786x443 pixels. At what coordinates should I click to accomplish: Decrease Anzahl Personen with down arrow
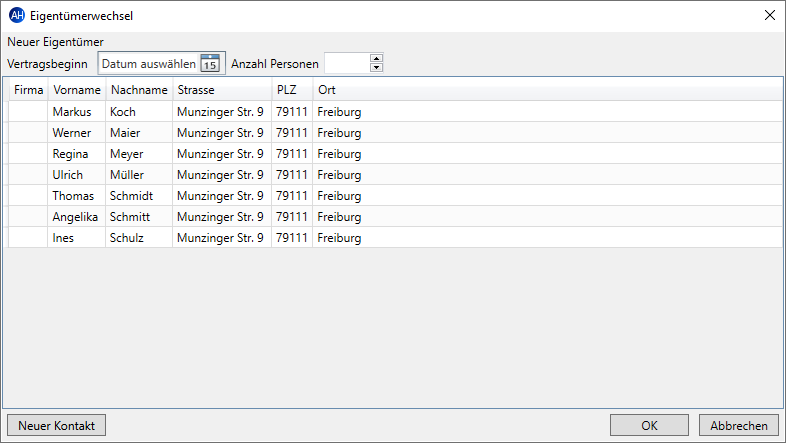click(x=376, y=68)
